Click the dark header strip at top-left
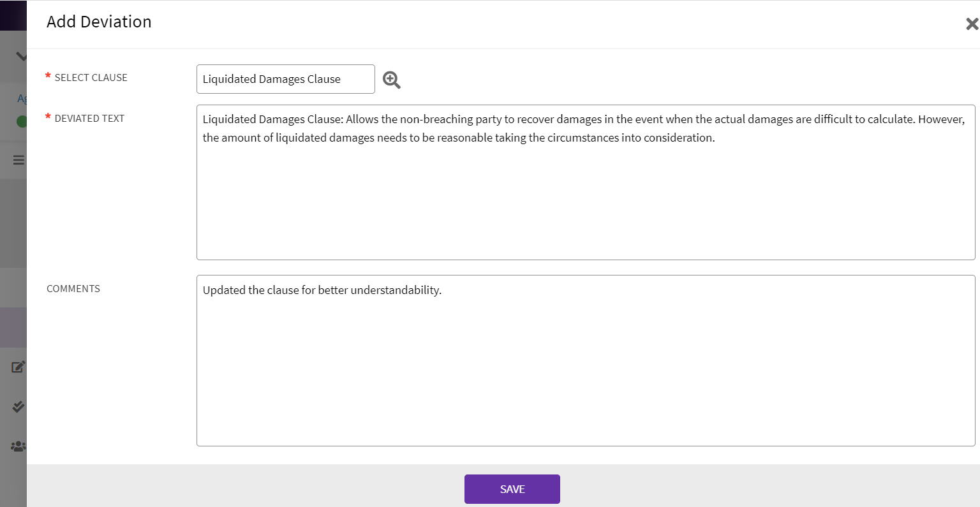The width and height of the screenshot is (980, 507). tap(13, 15)
